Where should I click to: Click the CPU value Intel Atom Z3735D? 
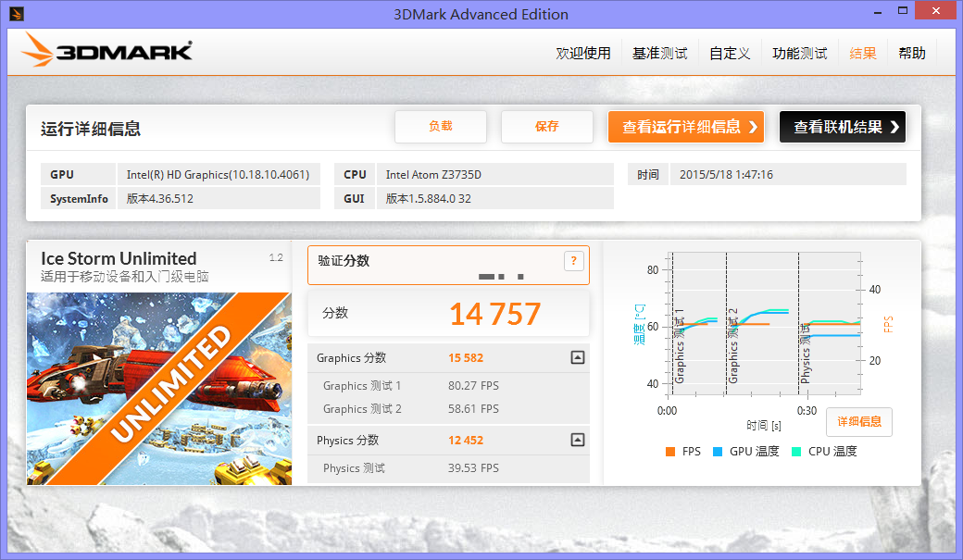pyautogui.click(x=495, y=174)
